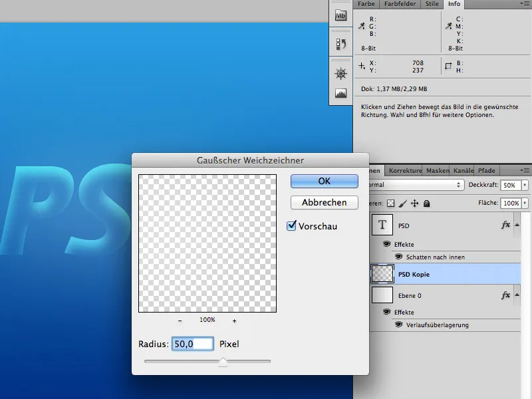Select the Ebene 0 layer name

(x=410, y=295)
